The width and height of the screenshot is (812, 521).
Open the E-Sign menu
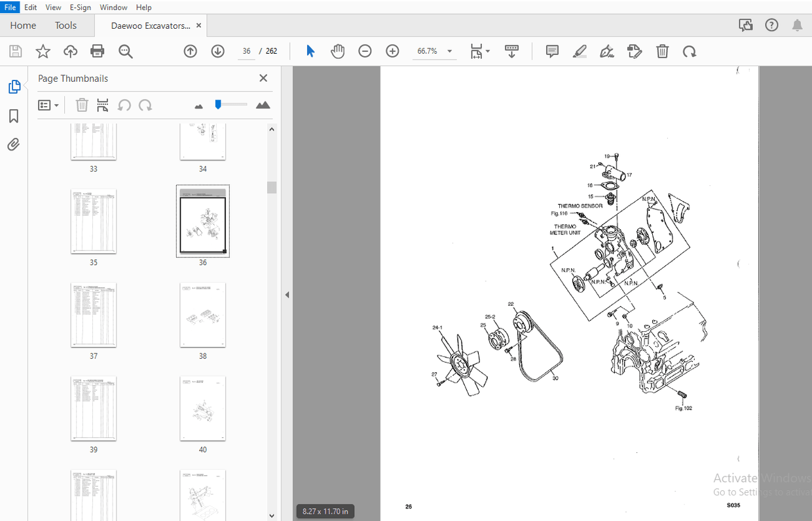pos(80,7)
